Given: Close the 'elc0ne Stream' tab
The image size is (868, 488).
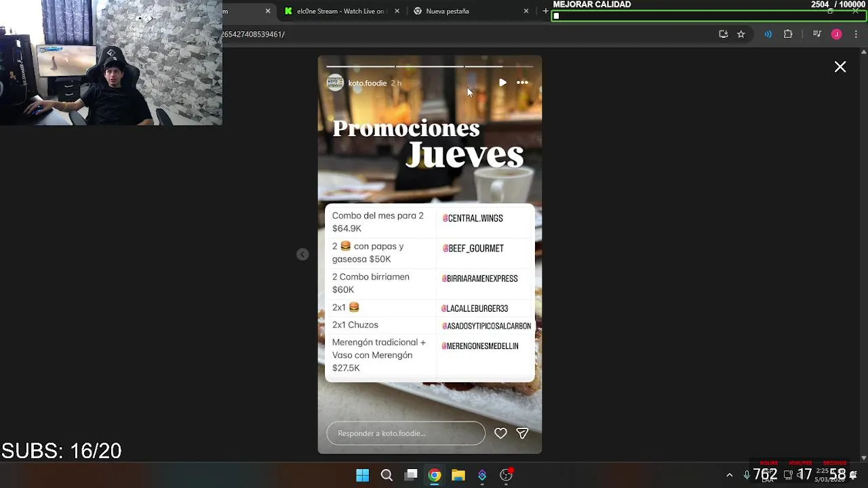Looking at the screenshot, I should coord(397,11).
